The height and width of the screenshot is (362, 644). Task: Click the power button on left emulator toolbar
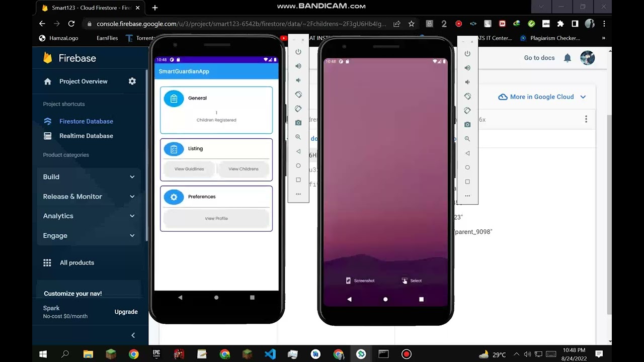point(298,52)
